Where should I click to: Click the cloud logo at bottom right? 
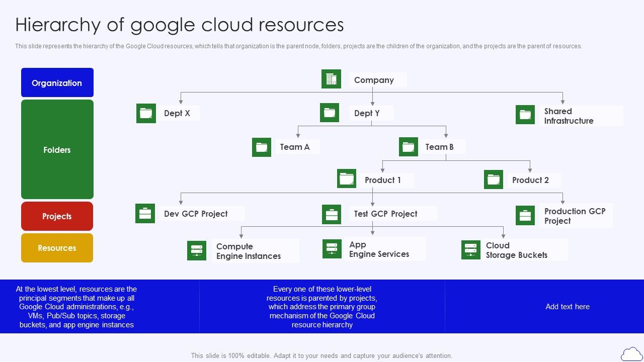(x=630, y=353)
